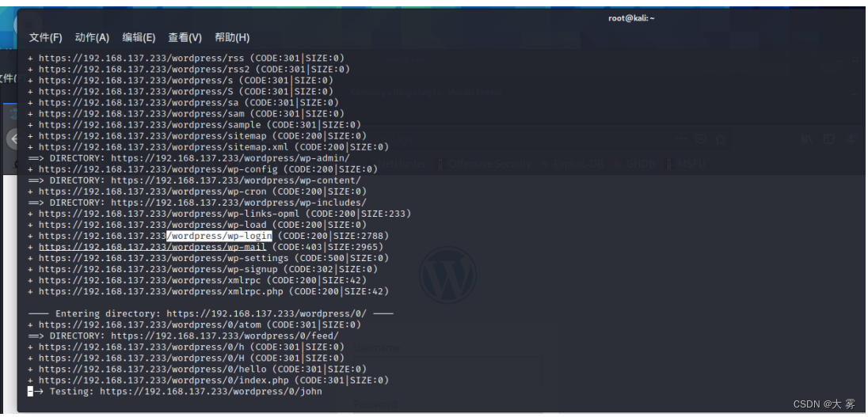Click the Testing wordpress/0/john status line
The height and width of the screenshot is (417, 868).
(x=175, y=392)
